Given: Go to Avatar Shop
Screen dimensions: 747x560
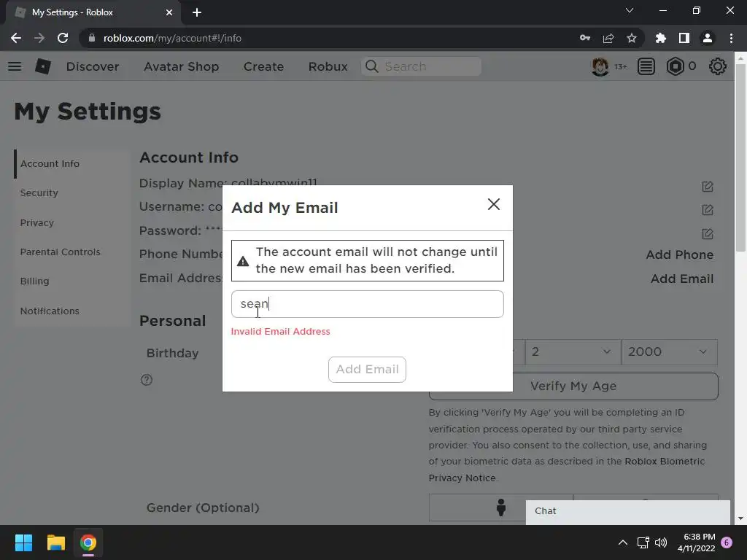Looking at the screenshot, I should click(182, 66).
